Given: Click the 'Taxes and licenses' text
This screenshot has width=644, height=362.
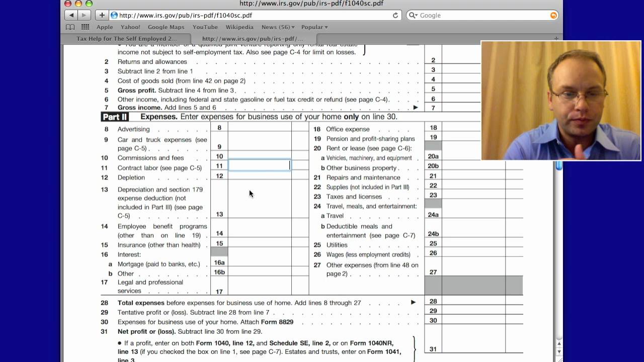Looking at the screenshot, I should pos(354,197).
